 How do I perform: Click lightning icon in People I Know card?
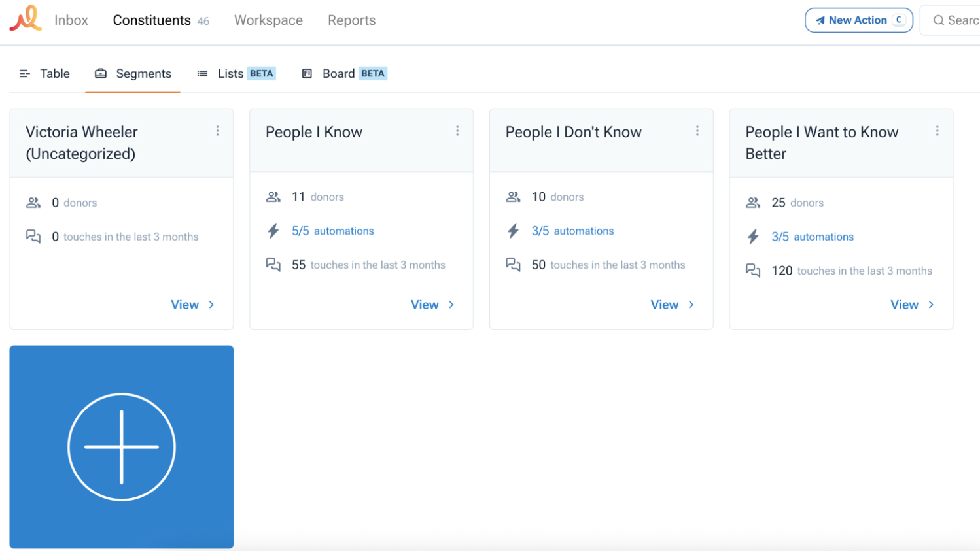click(273, 231)
